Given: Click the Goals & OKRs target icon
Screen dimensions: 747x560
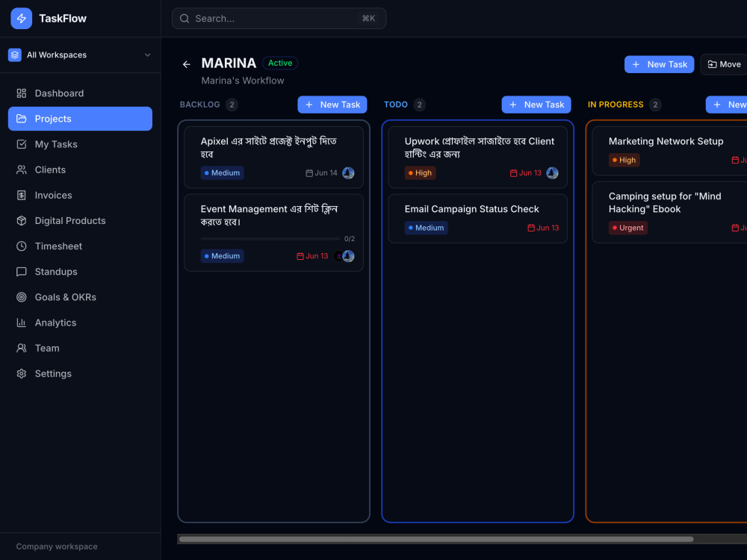Looking at the screenshot, I should [x=22, y=297].
